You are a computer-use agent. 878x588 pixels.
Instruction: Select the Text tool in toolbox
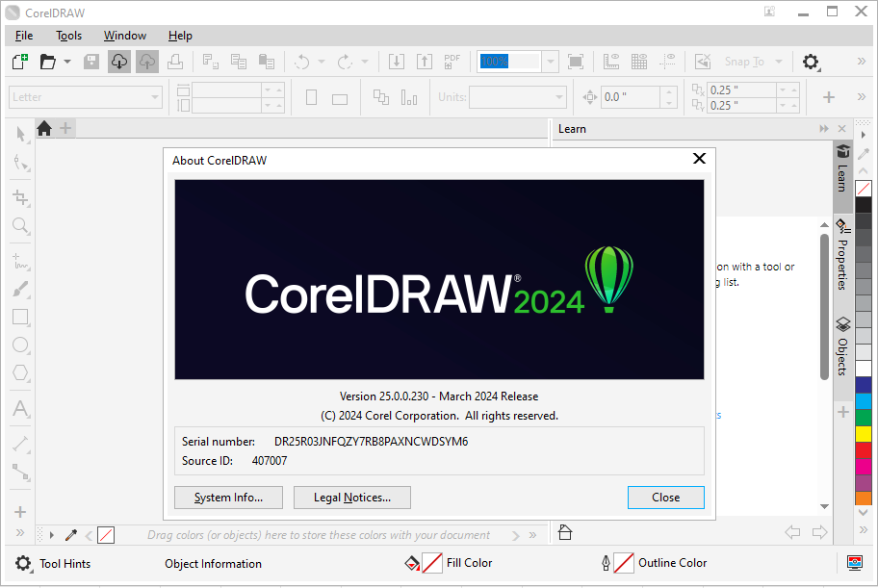tap(20, 409)
